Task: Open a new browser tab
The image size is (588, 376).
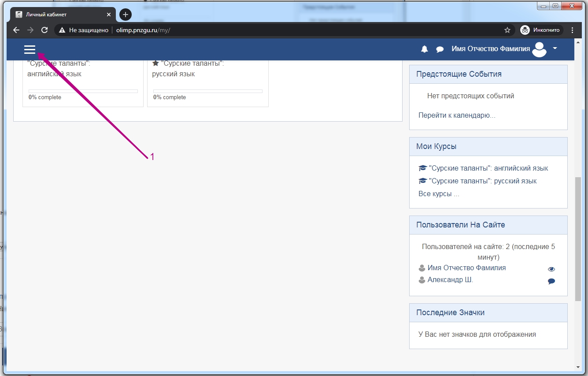Action: [x=126, y=15]
